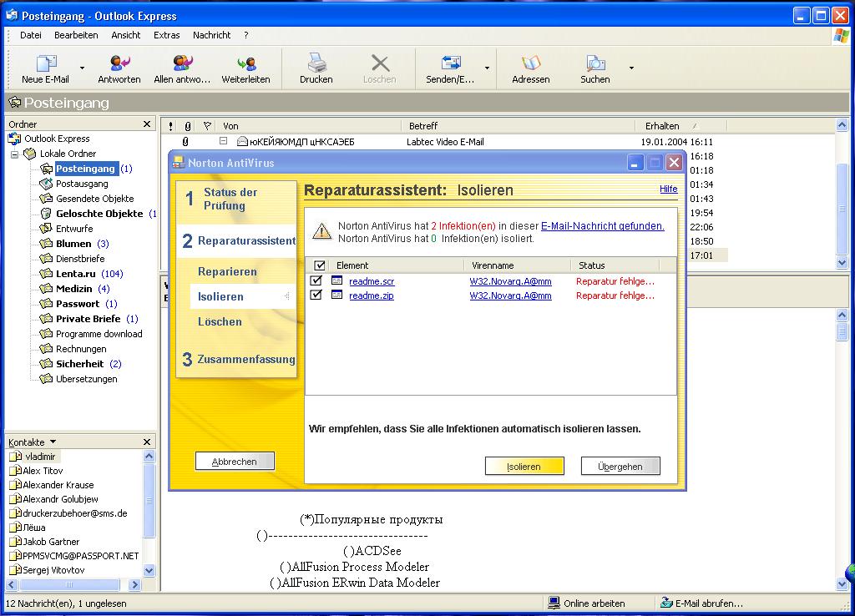
Task: Go to the Reparieren step
Action: [227, 271]
